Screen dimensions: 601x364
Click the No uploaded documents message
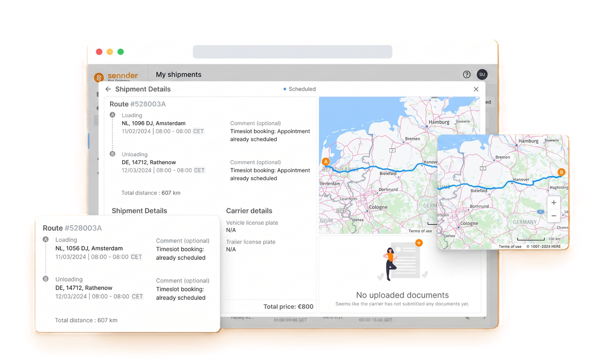pyautogui.click(x=402, y=295)
